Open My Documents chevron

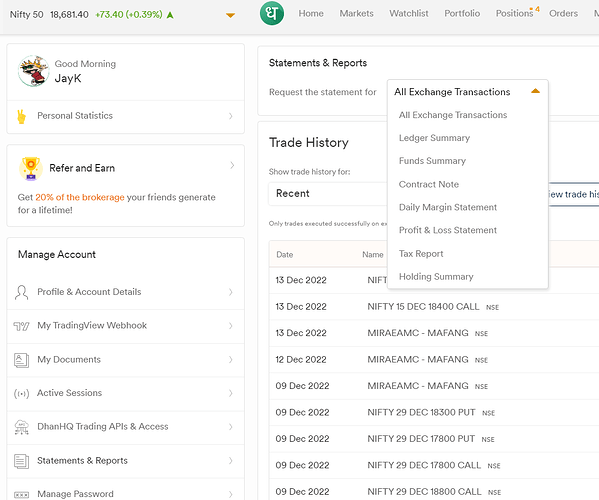pos(231,360)
